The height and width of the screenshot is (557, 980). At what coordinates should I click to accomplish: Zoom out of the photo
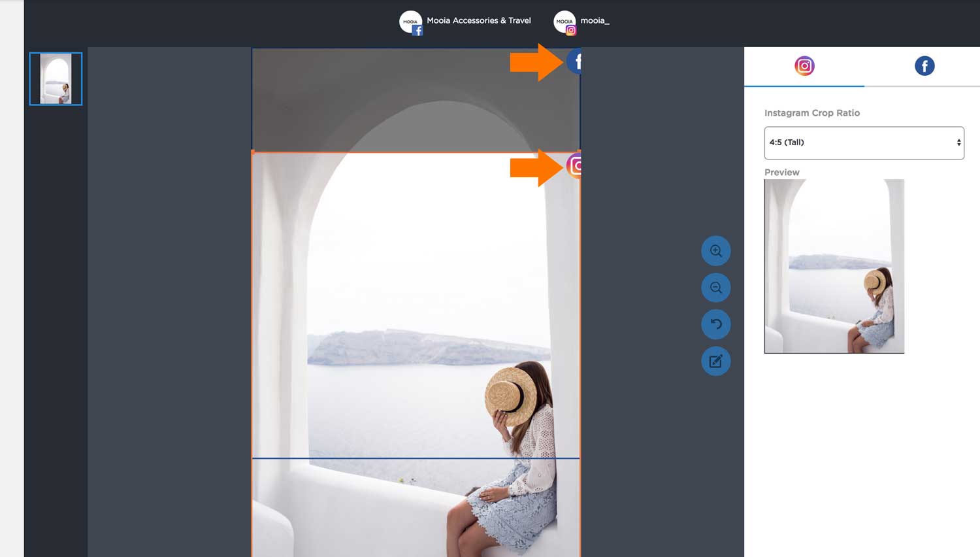point(716,288)
